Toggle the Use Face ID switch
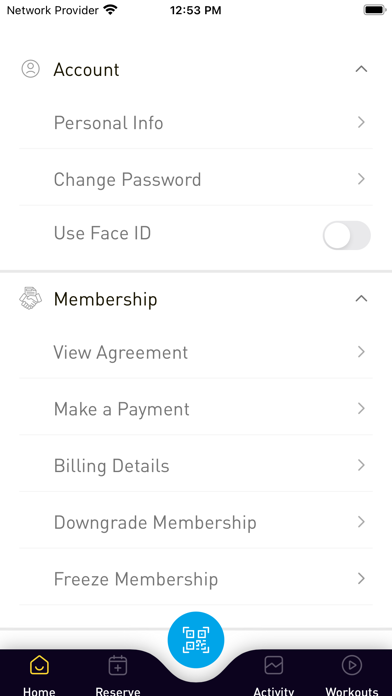Image resolution: width=392 pixels, height=696 pixels. 346,235
